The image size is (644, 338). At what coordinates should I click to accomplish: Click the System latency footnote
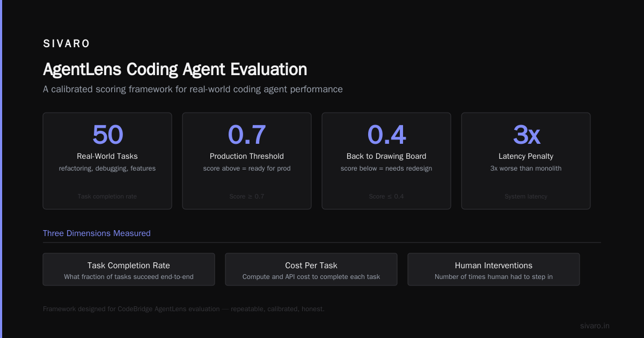click(526, 196)
